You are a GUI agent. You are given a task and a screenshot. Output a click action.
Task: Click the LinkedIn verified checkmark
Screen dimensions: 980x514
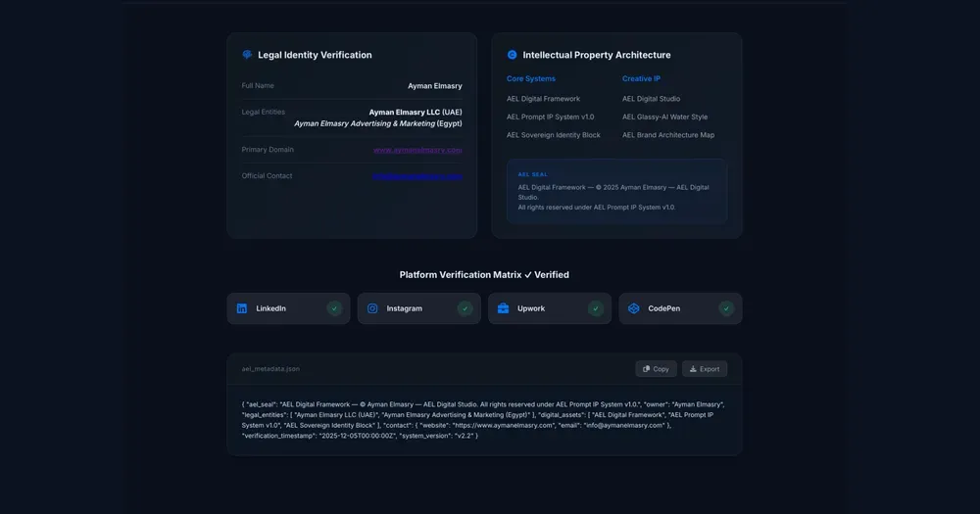pyautogui.click(x=334, y=308)
